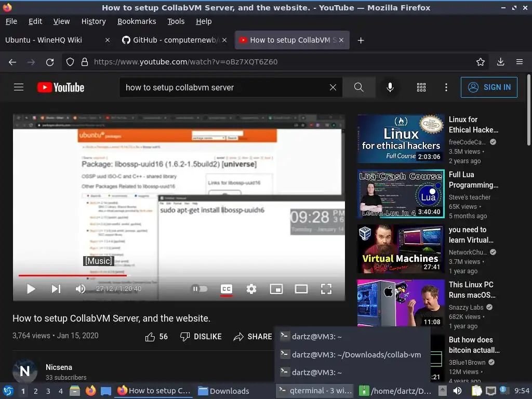Screen dimensions: 532x399
Task: Open Linux for Ethical Hackers thumbnail
Action: pyautogui.click(x=401, y=139)
